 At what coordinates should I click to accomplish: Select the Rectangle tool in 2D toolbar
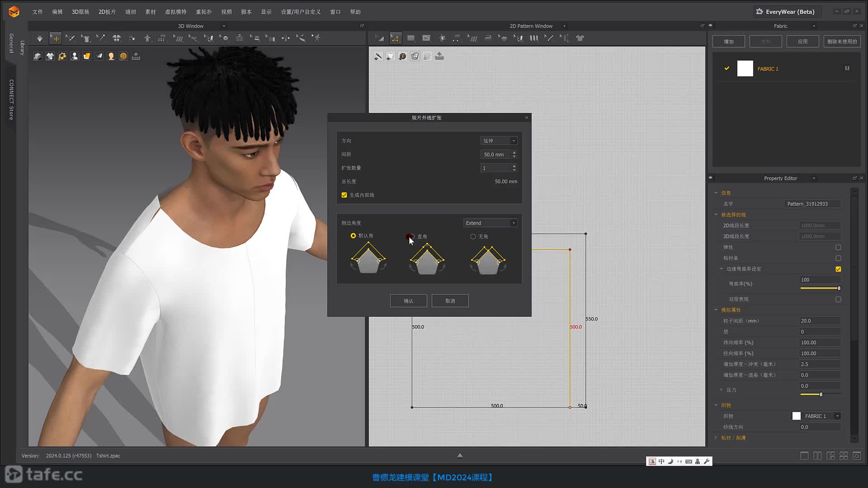click(410, 38)
